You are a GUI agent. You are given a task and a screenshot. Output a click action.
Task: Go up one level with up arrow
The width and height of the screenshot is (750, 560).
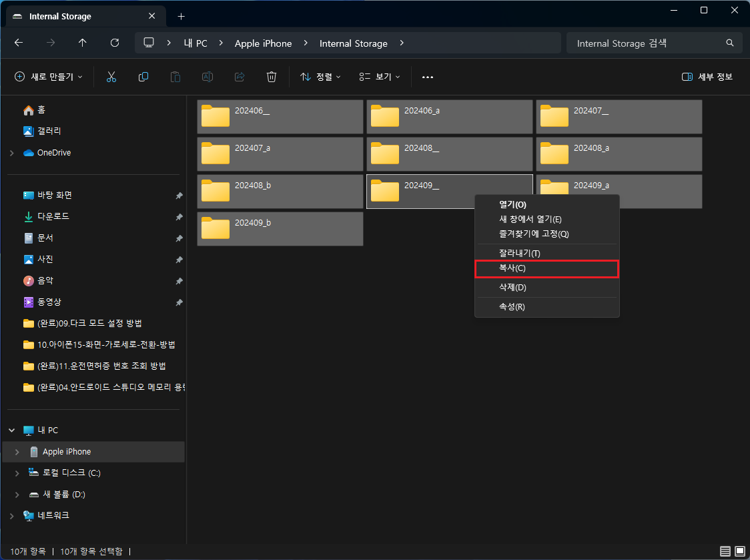pyautogui.click(x=82, y=43)
